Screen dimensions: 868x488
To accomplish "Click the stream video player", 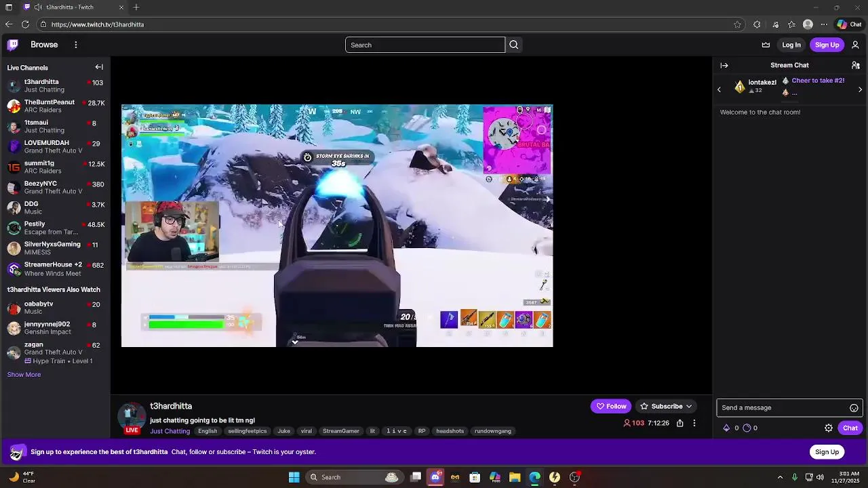I will click(337, 226).
